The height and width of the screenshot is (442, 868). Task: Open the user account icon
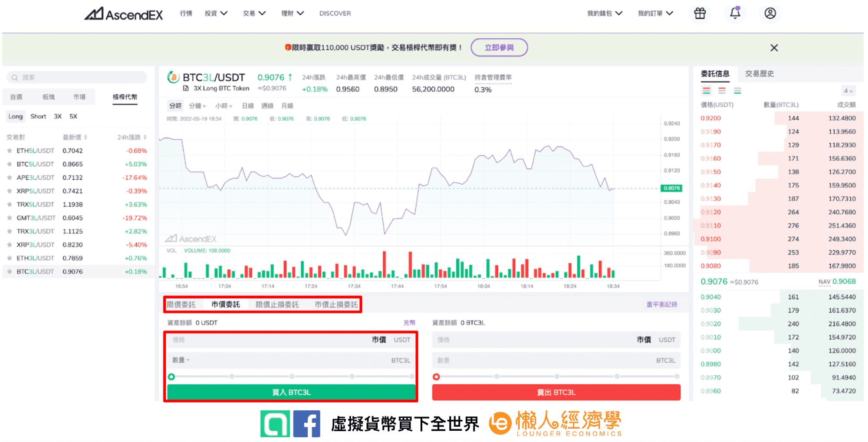click(770, 13)
